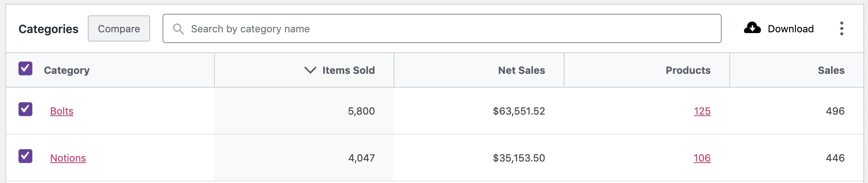Image resolution: width=868 pixels, height=183 pixels.
Task: Open the 125 products link
Action: [702, 111]
